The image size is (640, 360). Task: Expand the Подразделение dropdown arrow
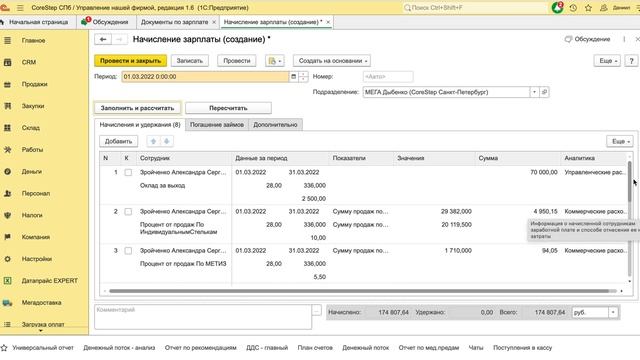534,92
